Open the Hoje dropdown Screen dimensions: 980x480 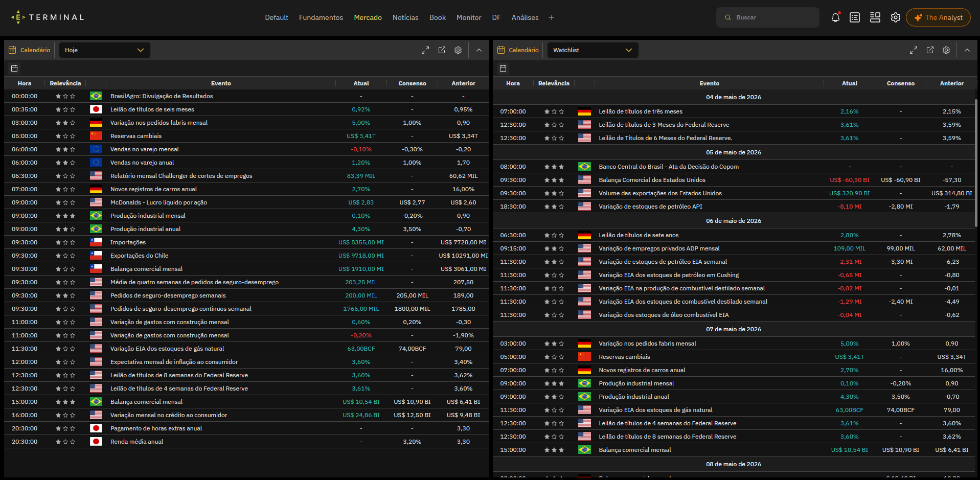pyautogui.click(x=104, y=50)
